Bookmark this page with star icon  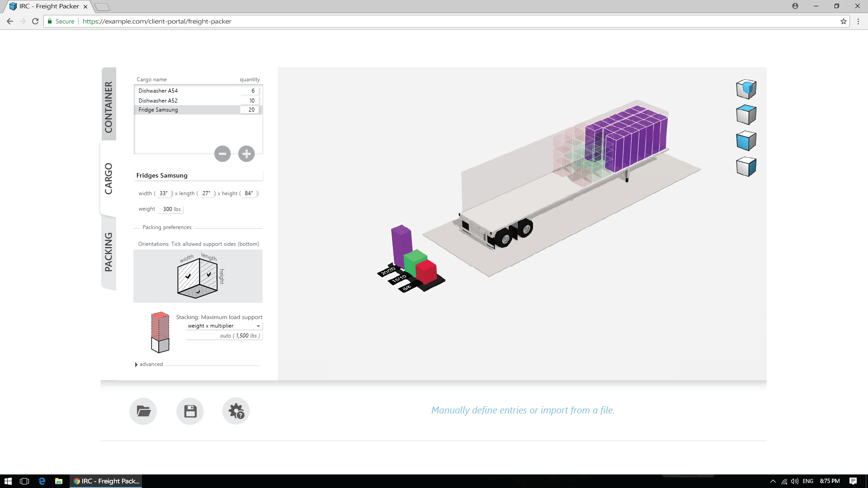(x=843, y=21)
